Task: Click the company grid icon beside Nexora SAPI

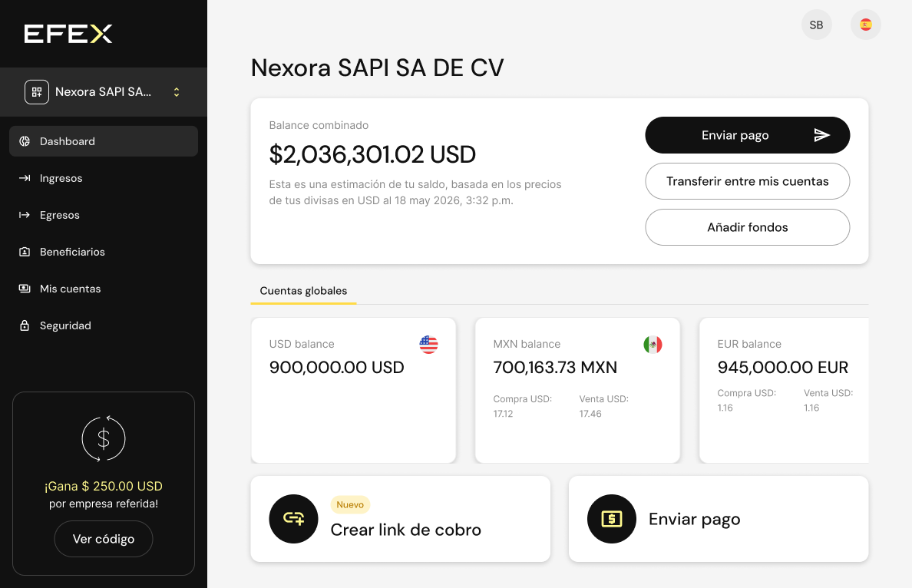Action: [x=37, y=92]
